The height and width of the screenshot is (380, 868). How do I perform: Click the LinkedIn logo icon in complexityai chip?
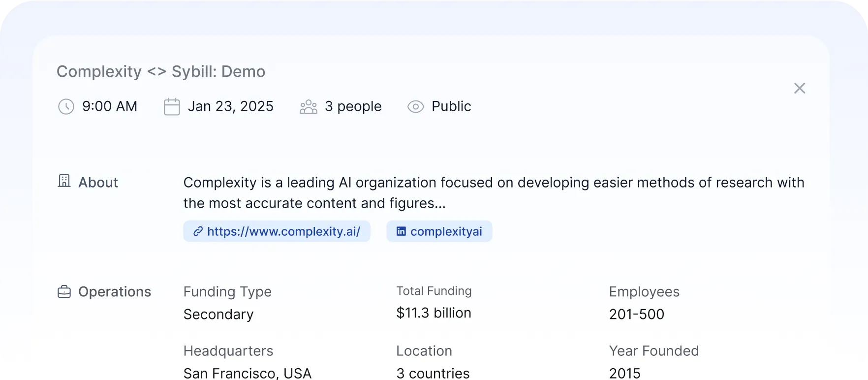click(x=402, y=231)
